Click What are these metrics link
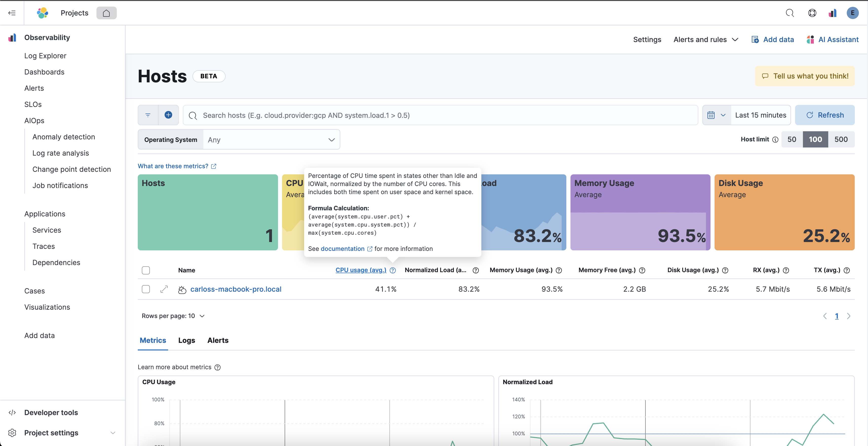The image size is (868, 446). pyautogui.click(x=177, y=166)
